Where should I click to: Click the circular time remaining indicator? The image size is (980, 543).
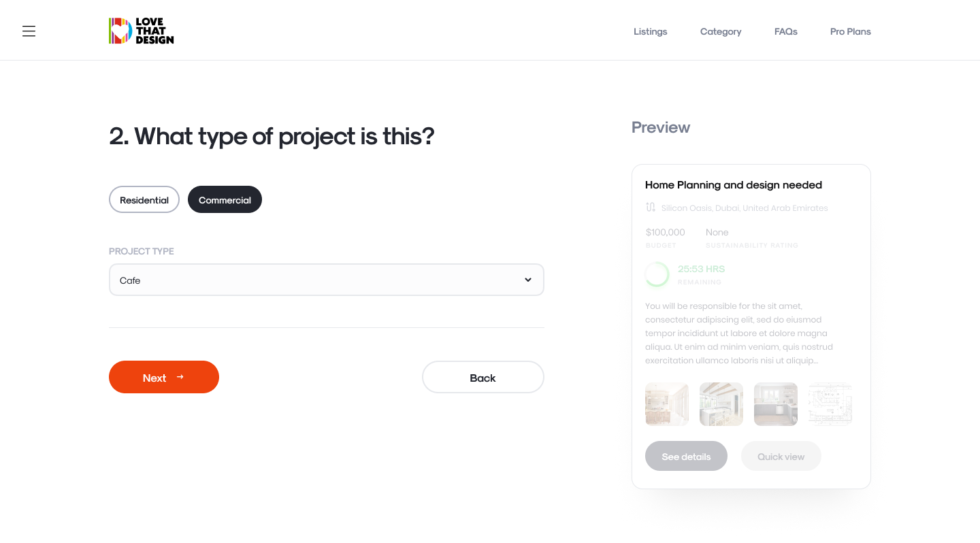click(657, 274)
